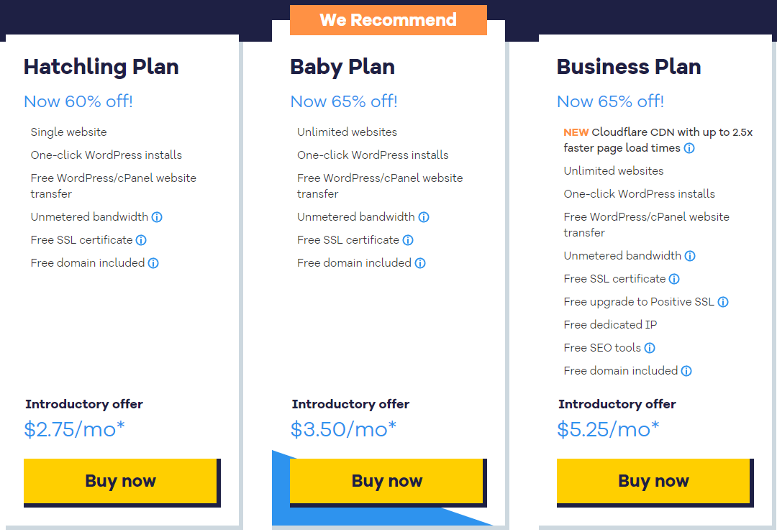The width and height of the screenshot is (777, 532).
Task: Open info icon for Baby Plan Free SSL certificate
Action: pos(408,240)
